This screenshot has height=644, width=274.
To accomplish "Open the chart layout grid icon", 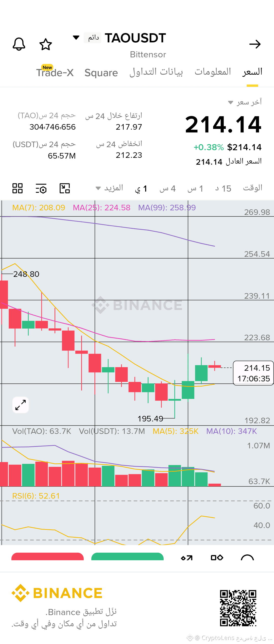I will point(18,188).
